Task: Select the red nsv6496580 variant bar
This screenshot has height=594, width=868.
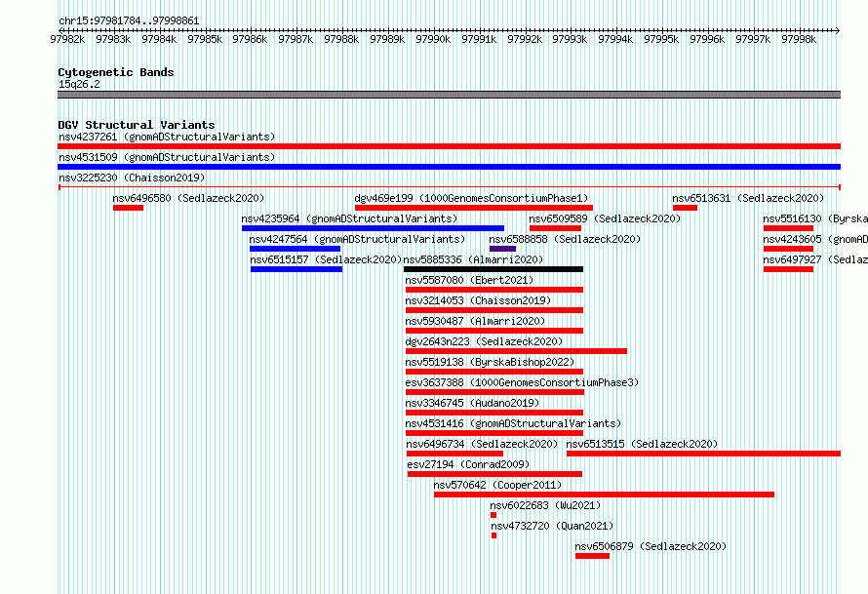Action: 129,208
